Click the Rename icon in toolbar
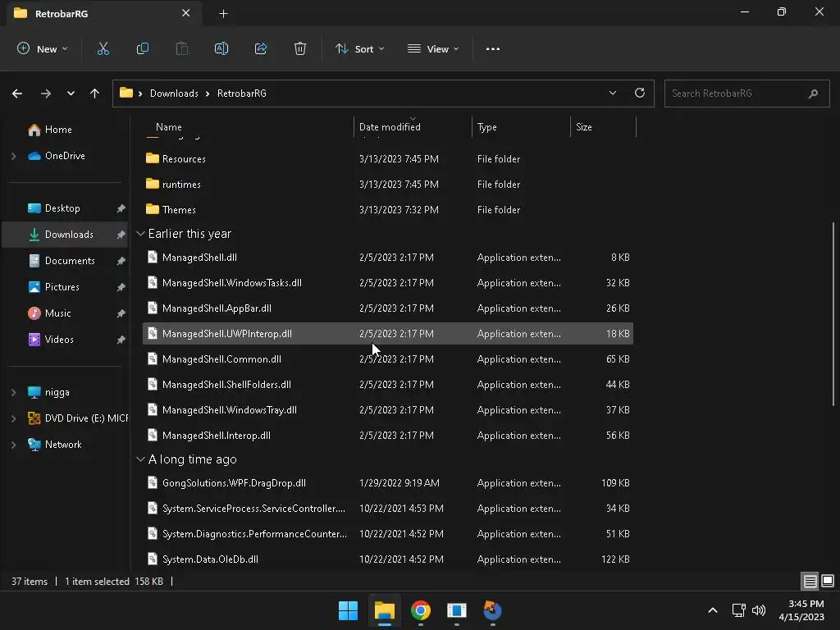Screen dimensions: 840x630 [221, 48]
